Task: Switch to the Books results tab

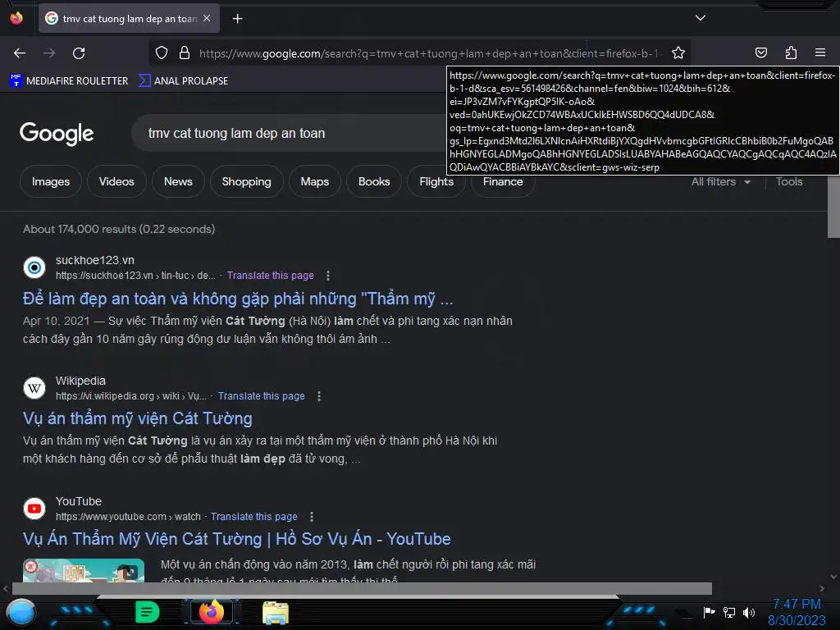Action: pyautogui.click(x=374, y=181)
